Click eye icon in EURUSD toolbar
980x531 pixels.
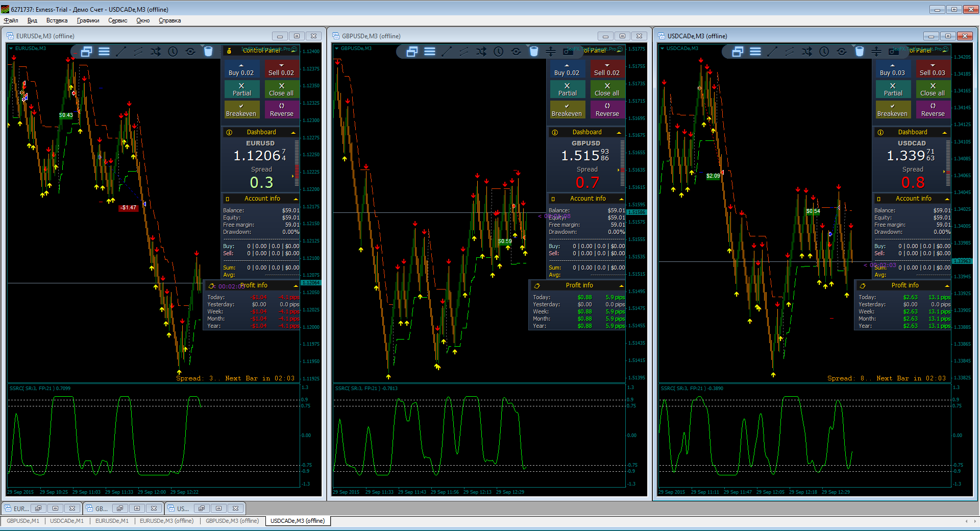point(190,52)
